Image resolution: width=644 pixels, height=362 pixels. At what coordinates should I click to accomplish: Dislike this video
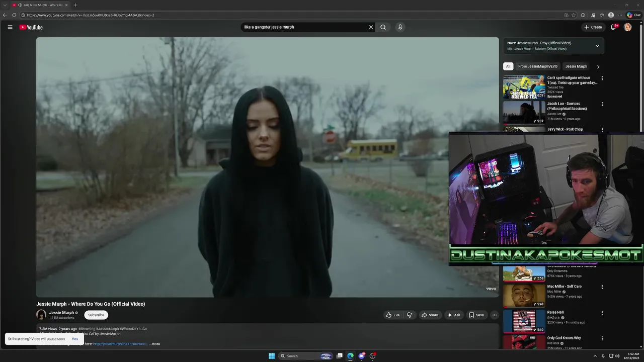pyautogui.click(x=410, y=315)
